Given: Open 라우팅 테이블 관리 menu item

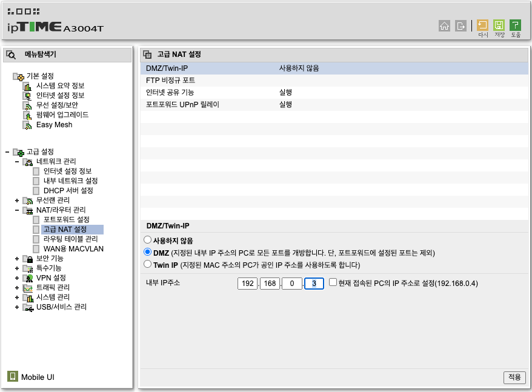Looking at the screenshot, I should 70,239.
